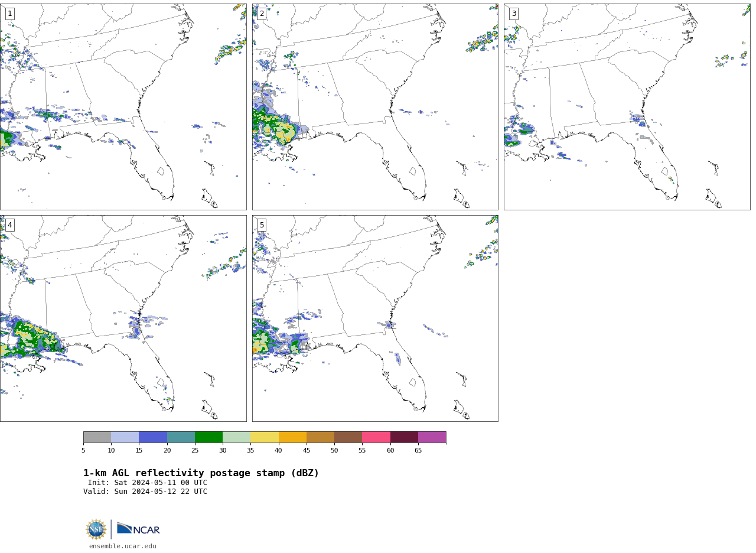Image resolution: width=756 pixels, height=553 pixels.
Task: Click the NSF logo icon
Action: [96, 529]
